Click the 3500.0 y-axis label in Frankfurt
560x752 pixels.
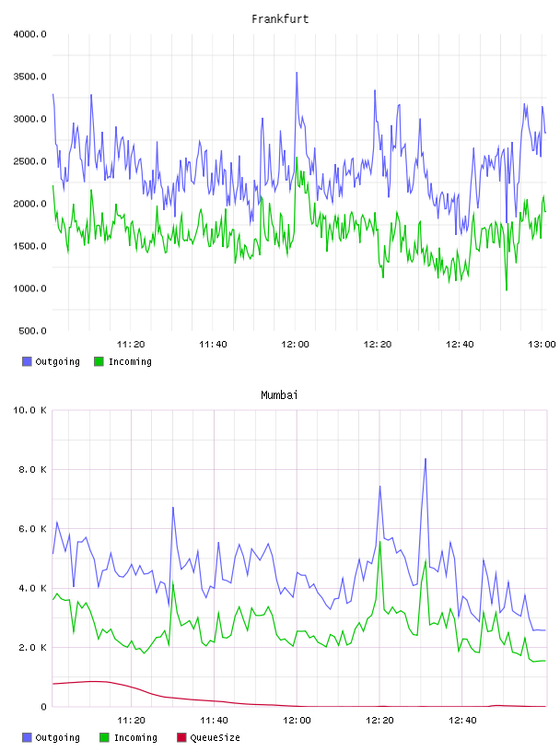coord(29,76)
